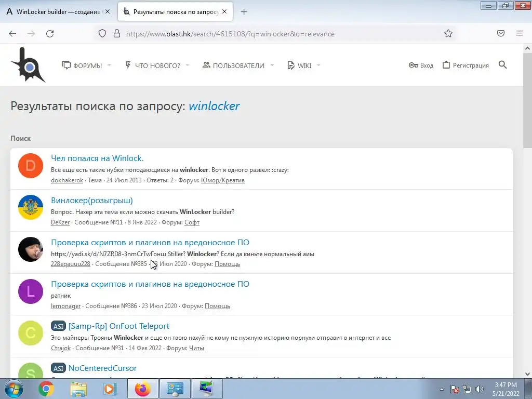Open the WIKI menu item

pos(299,65)
